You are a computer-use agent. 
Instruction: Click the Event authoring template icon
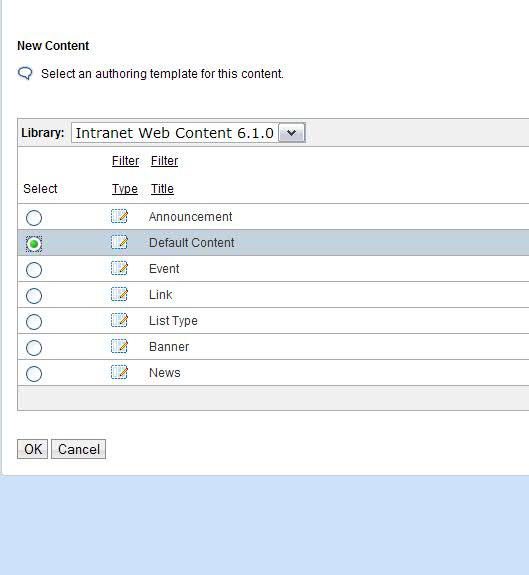[119, 268]
